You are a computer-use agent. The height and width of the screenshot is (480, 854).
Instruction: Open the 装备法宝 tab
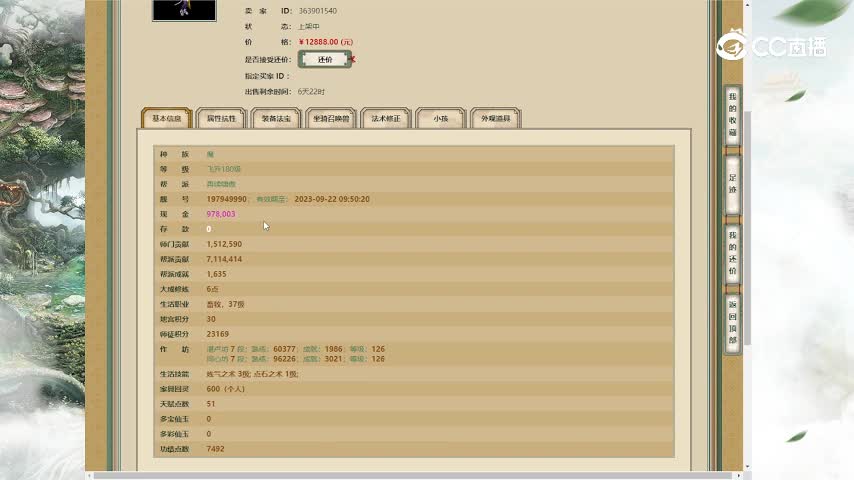click(x=276, y=119)
